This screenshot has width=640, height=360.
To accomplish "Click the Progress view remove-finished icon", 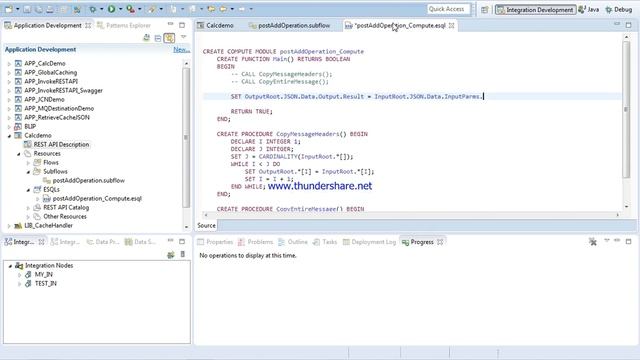I will click(x=593, y=242).
